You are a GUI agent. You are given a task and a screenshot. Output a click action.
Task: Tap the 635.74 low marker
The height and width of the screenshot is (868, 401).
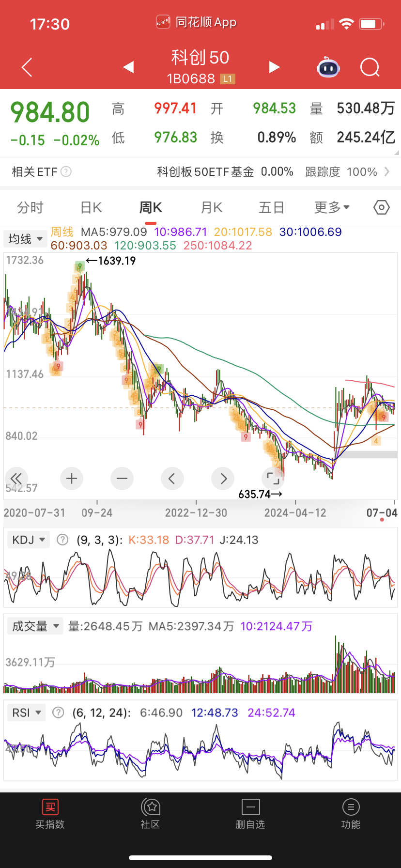point(260,494)
